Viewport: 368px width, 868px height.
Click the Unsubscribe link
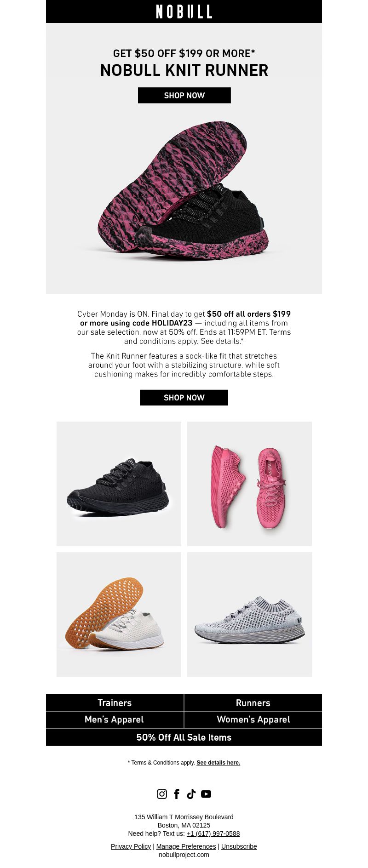pyautogui.click(x=239, y=846)
